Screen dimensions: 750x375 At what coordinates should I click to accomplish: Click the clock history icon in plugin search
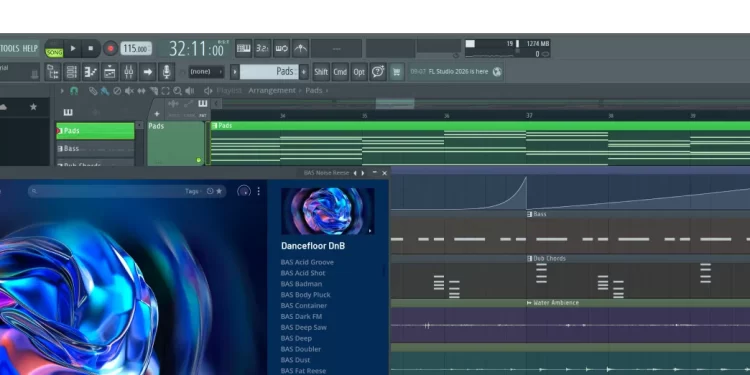[x=210, y=191]
